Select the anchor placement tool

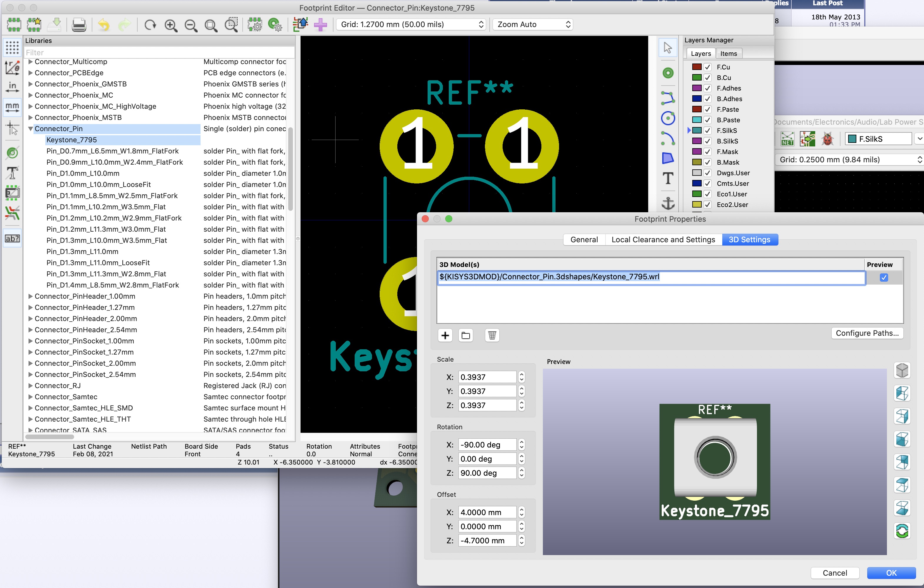point(668,203)
